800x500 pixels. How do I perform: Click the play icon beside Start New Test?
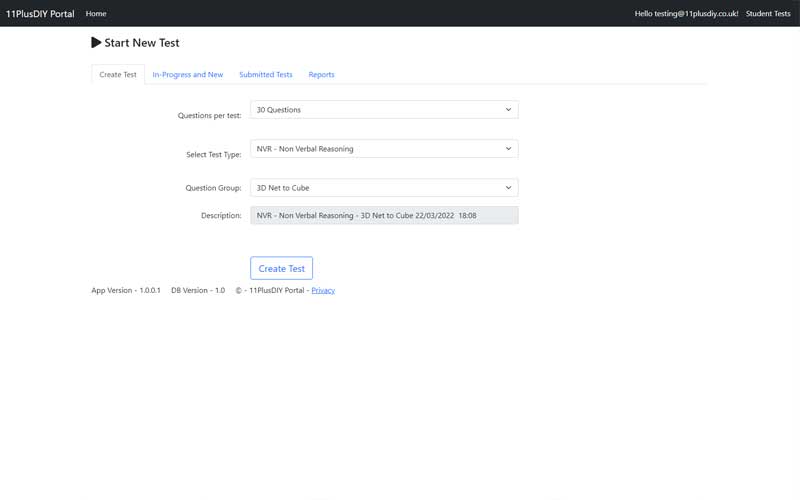(96, 43)
